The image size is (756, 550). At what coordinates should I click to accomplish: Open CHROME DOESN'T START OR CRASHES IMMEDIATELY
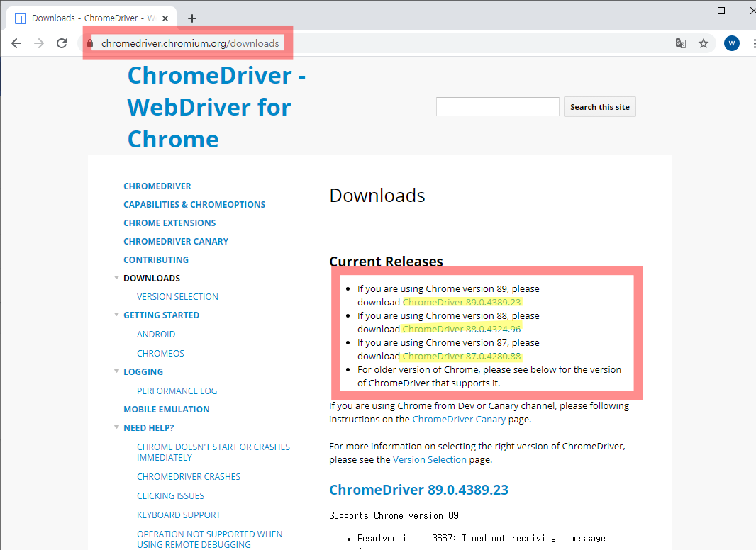213,452
